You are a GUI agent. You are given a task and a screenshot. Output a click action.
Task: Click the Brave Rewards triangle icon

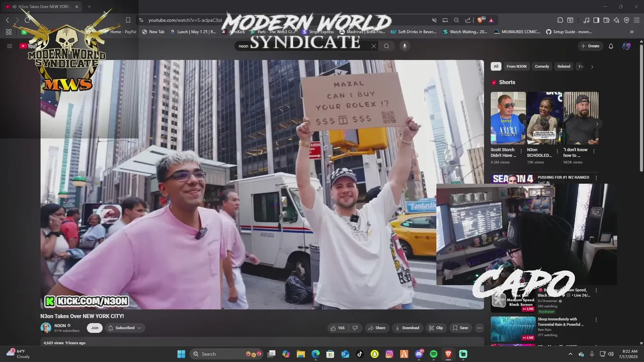(491, 20)
